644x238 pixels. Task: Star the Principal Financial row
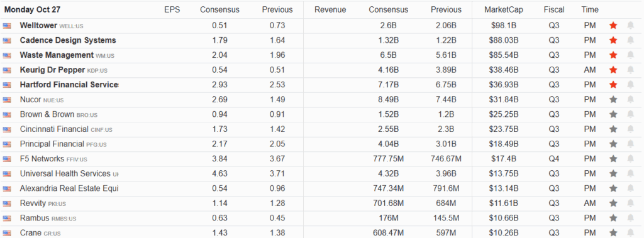(x=613, y=144)
